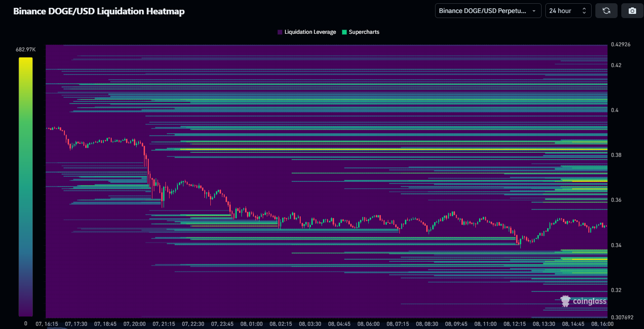
Task: Click the 0.32 price axis label
Action: click(x=616, y=290)
